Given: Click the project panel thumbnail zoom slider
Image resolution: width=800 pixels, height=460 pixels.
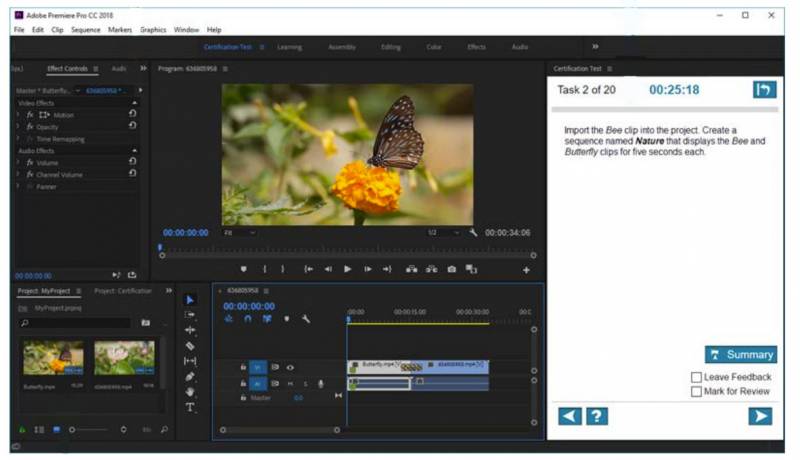Looking at the screenshot, I should click(90, 430).
